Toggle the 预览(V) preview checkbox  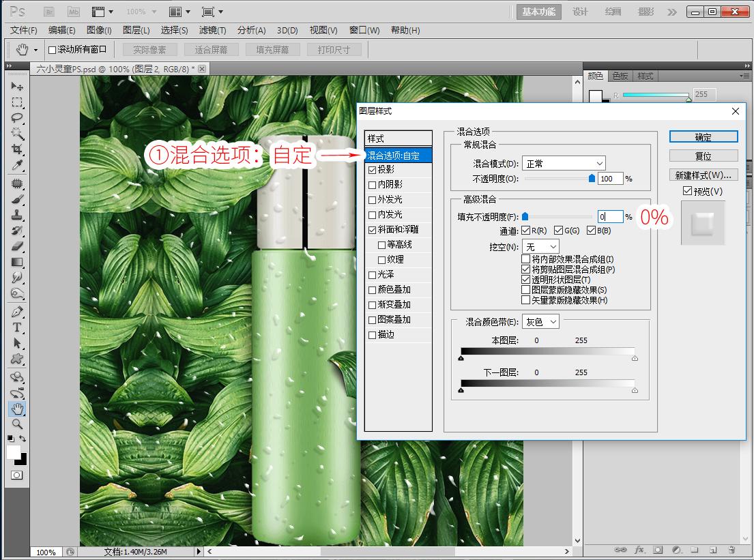687,192
